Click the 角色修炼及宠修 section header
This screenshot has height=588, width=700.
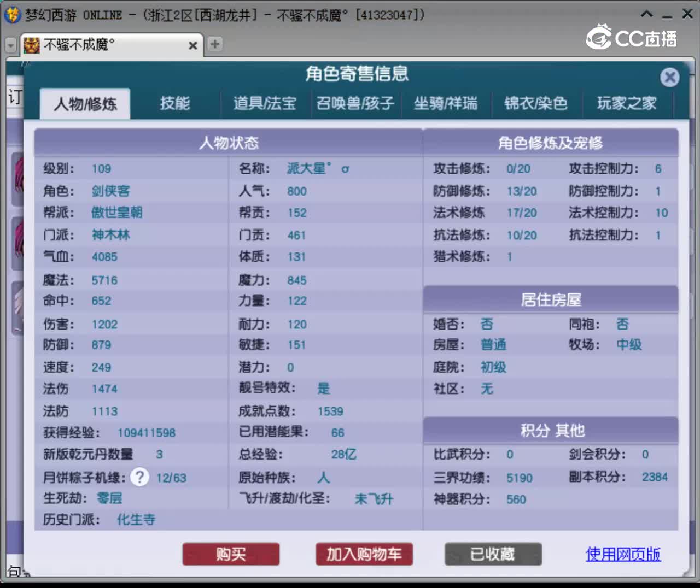tap(551, 143)
